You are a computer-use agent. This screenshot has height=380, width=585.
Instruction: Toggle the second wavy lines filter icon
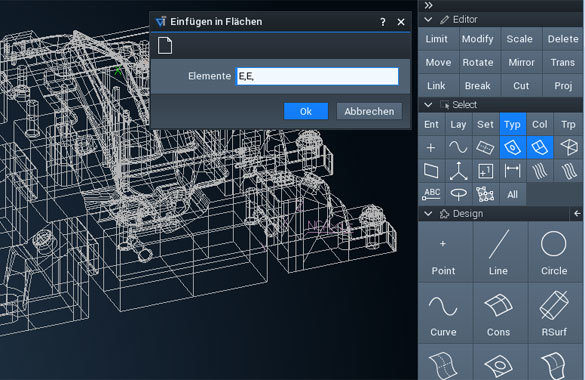click(x=568, y=171)
